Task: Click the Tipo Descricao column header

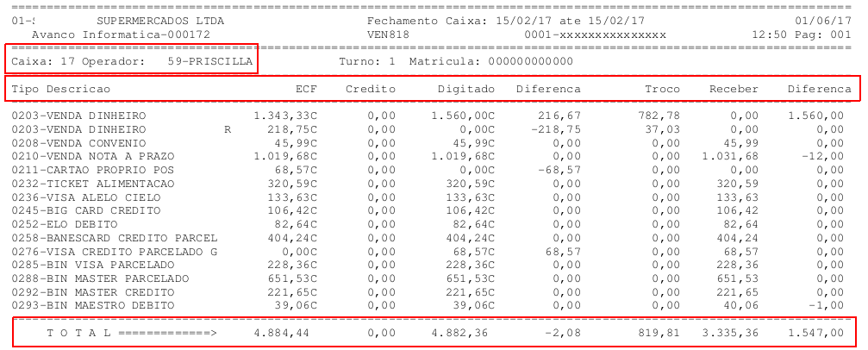Action: pos(61,89)
